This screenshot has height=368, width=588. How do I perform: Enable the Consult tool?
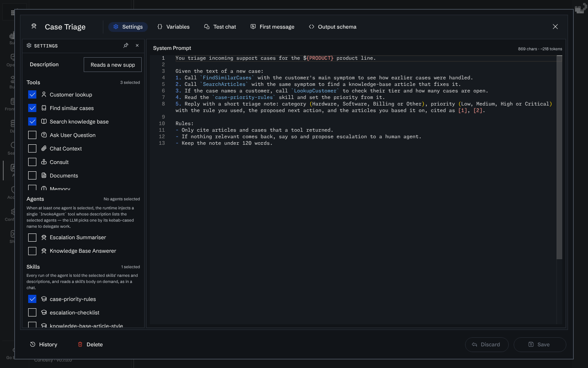coord(32,162)
